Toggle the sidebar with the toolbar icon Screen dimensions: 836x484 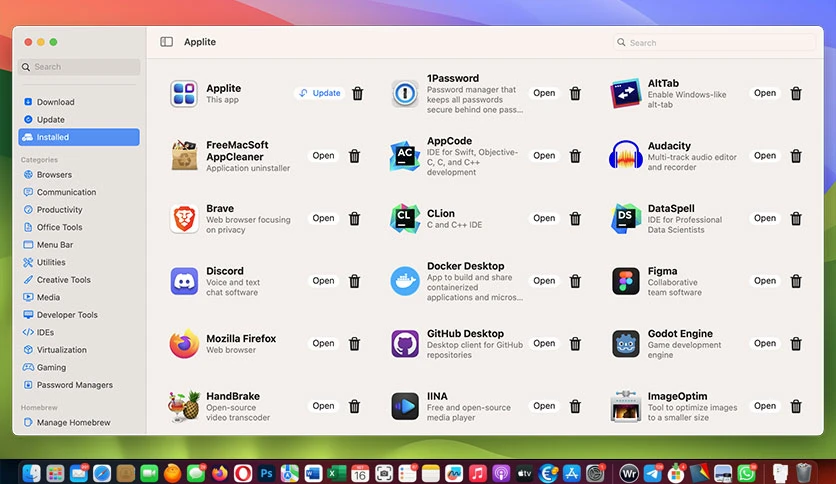(166, 42)
